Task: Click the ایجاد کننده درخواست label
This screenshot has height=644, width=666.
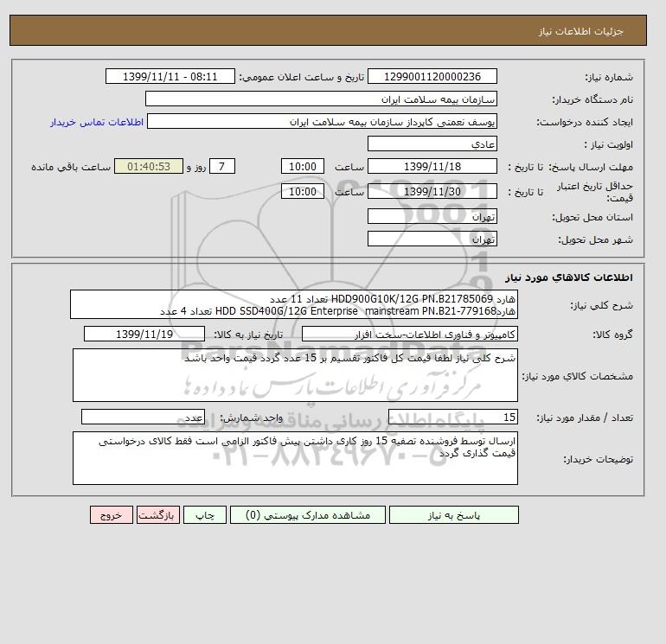Action: pyautogui.click(x=585, y=122)
